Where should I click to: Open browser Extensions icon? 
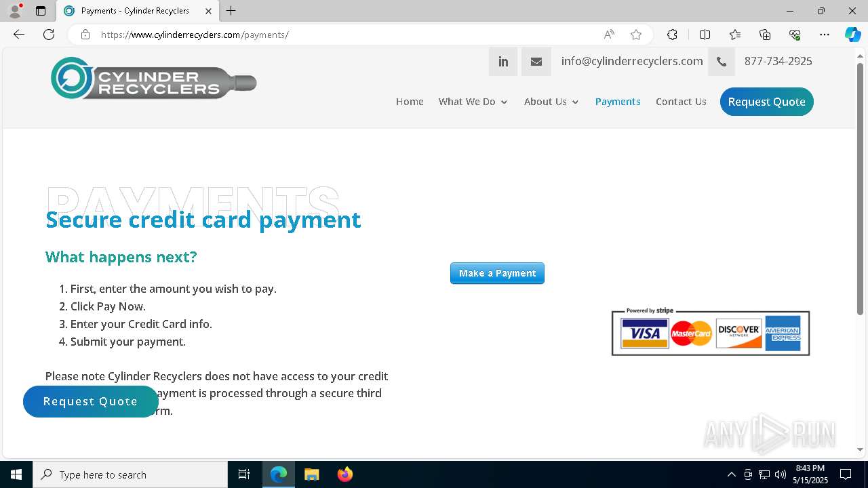click(672, 35)
